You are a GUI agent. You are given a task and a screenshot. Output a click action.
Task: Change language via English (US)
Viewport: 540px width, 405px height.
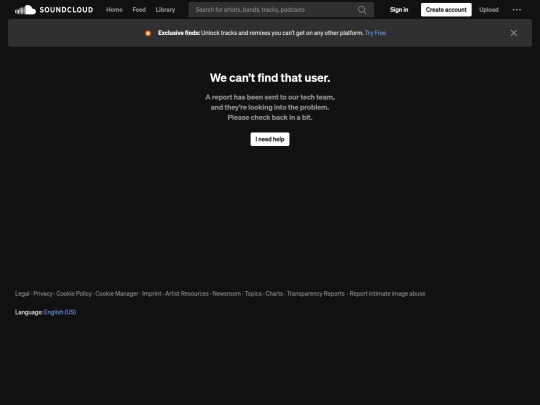point(60,312)
